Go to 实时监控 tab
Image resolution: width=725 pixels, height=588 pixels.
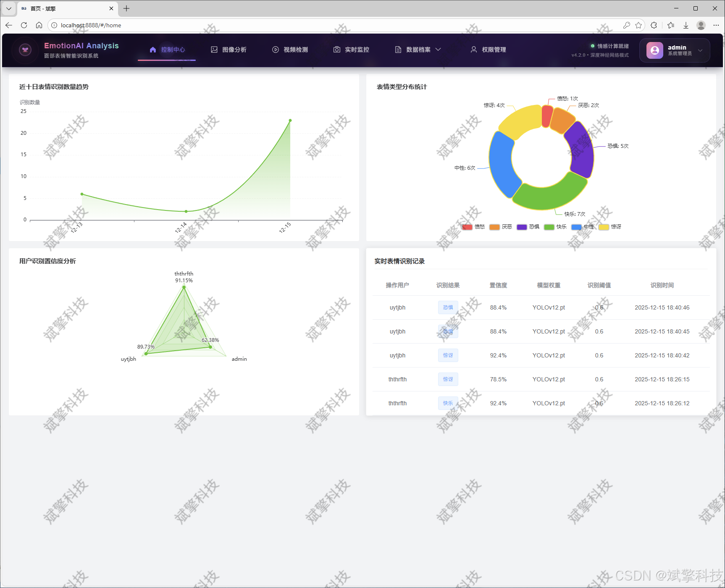click(x=351, y=50)
